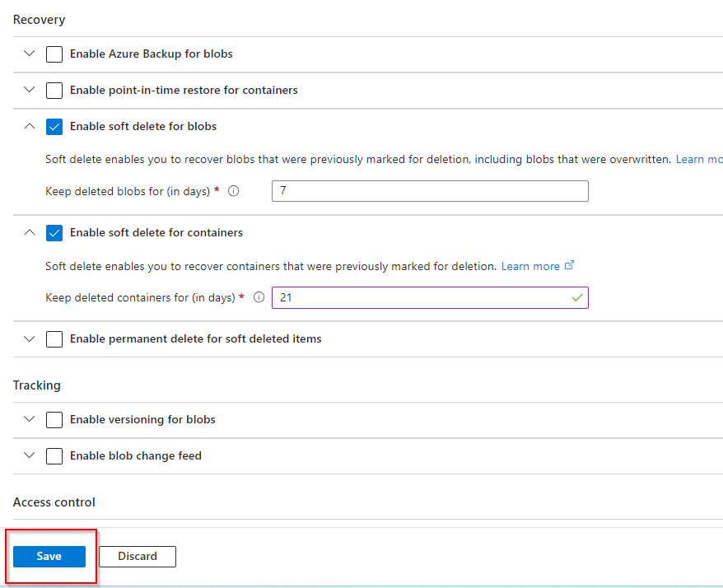Turn on Enable versioning for blobs

click(x=54, y=420)
